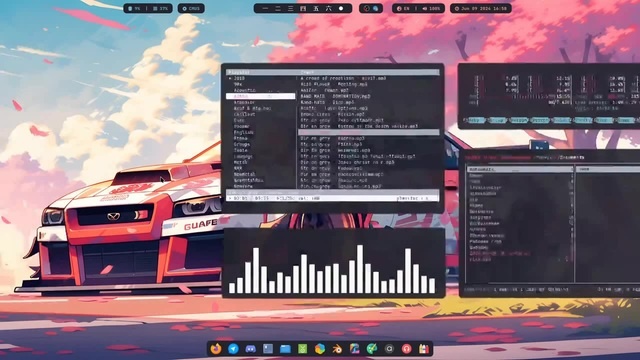Open the green paint pen app in the dock

[x=372, y=349]
